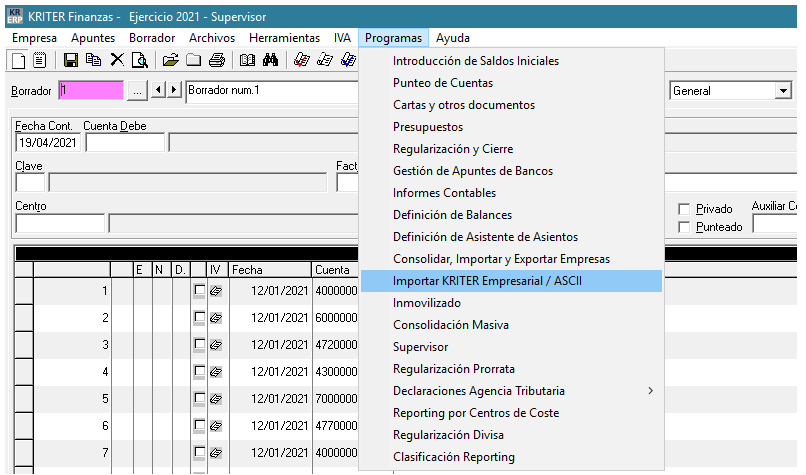Click the printer icon in toolbar

click(216, 60)
